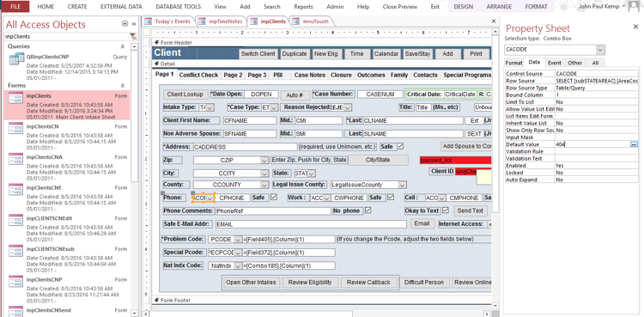
Task: Toggle the Okay to Text checkbox
Action: coord(446,210)
